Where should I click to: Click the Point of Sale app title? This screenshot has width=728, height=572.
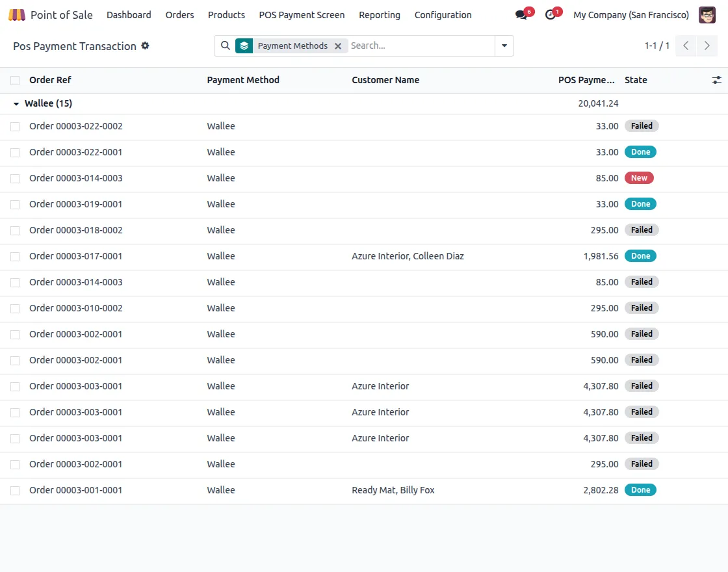[61, 15]
